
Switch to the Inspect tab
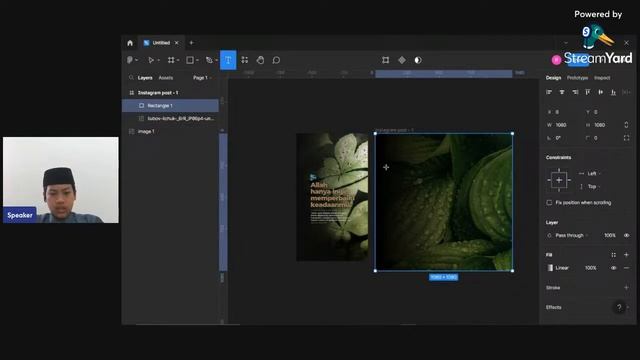[x=602, y=78]
